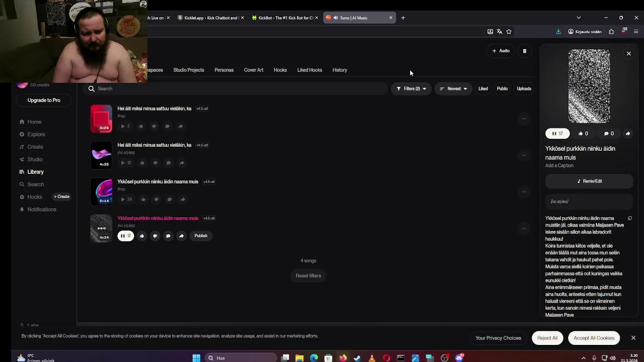Focus the library Search field
Screen dimensions: 644x362
pos(235,88)
